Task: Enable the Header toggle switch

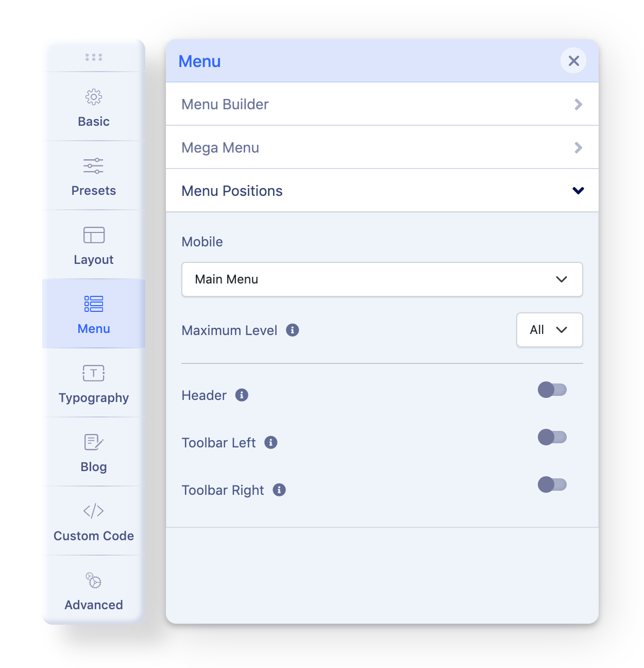Action: (552, 390)
